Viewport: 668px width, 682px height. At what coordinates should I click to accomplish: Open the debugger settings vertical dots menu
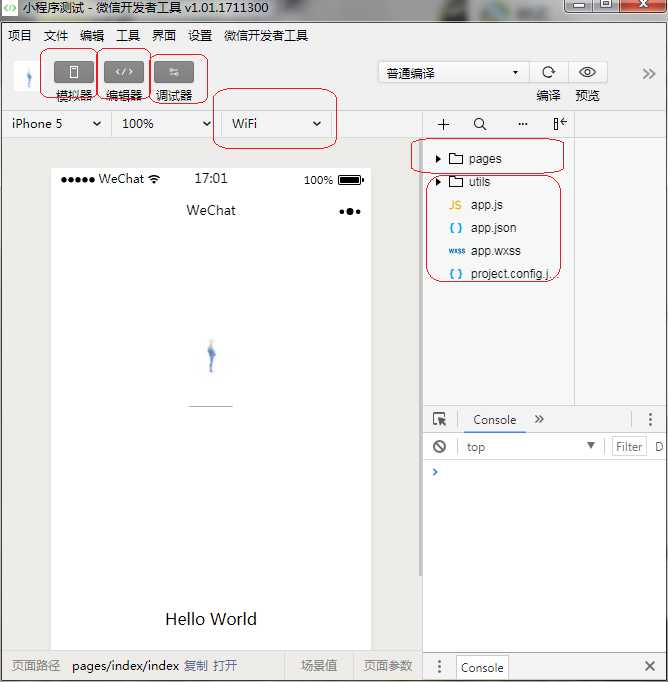(x=650, y=419)
